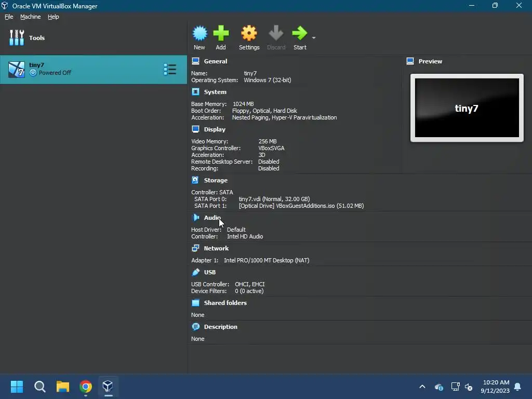532x399 pixels.
Task: Click the USB heading link
Action: 210,272
